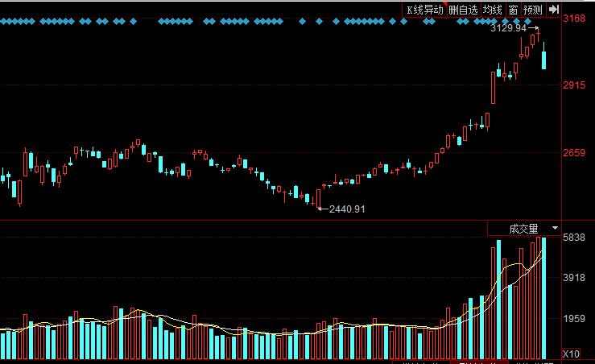Click 删自选 to remove from watchlist
Screen dimensions: 595x364
(x=463, y=10)
